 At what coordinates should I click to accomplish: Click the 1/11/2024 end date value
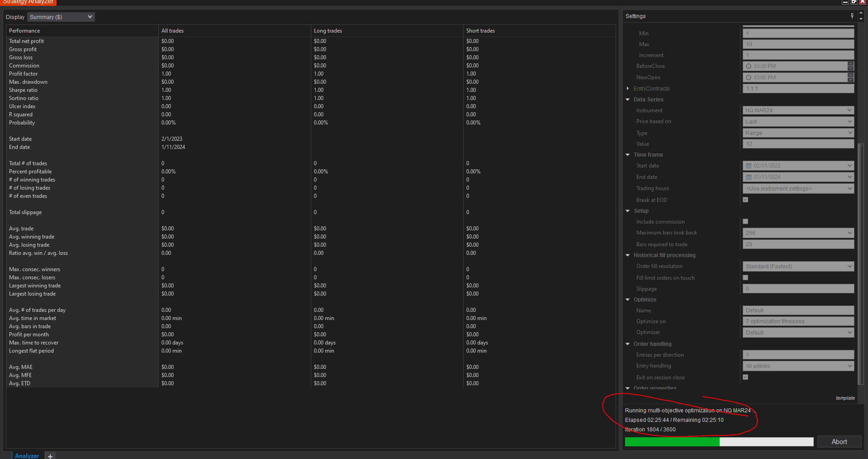173,147
